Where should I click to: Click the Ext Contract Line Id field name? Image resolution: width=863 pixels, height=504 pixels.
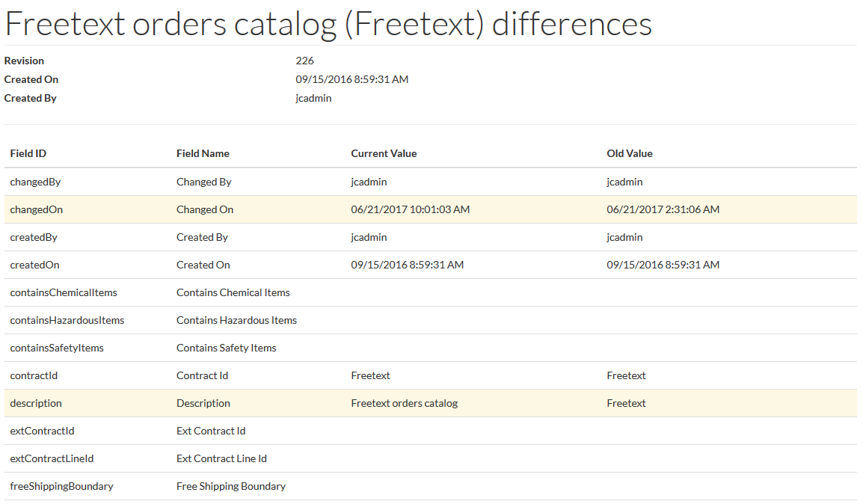pos(221,458)
